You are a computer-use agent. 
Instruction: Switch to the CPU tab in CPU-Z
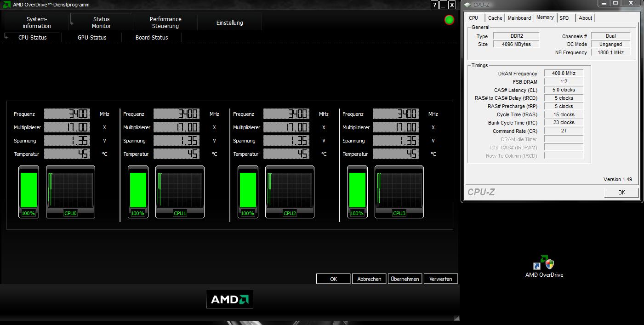(x=473, y=18)
